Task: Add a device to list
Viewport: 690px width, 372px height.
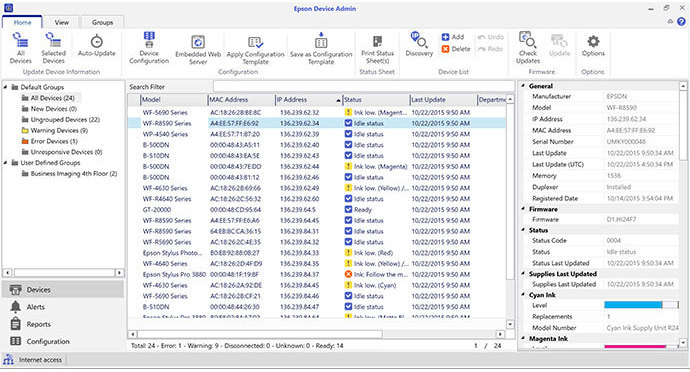Action: click(x=453, y=37)
